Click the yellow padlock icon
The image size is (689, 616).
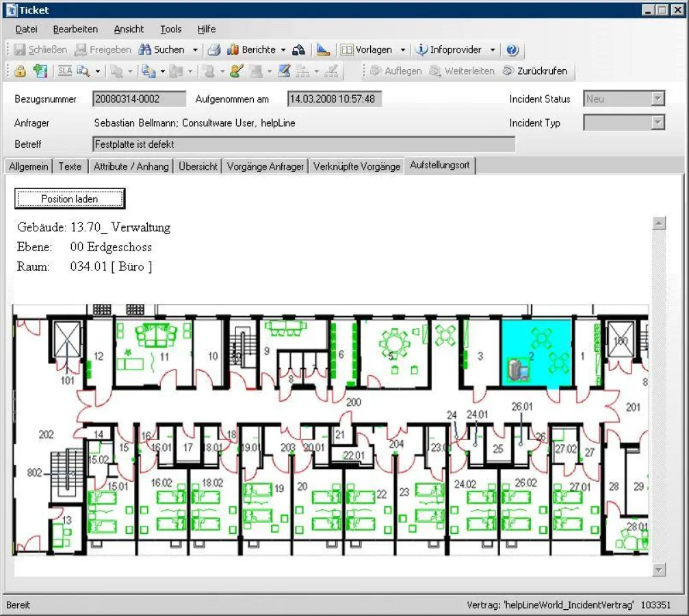click(20, 70)
